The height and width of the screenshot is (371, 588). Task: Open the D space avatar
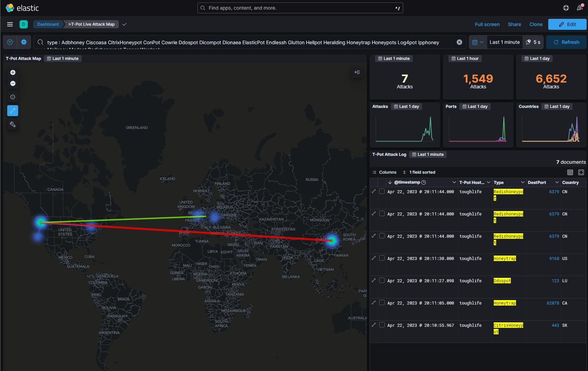point(24,24)
